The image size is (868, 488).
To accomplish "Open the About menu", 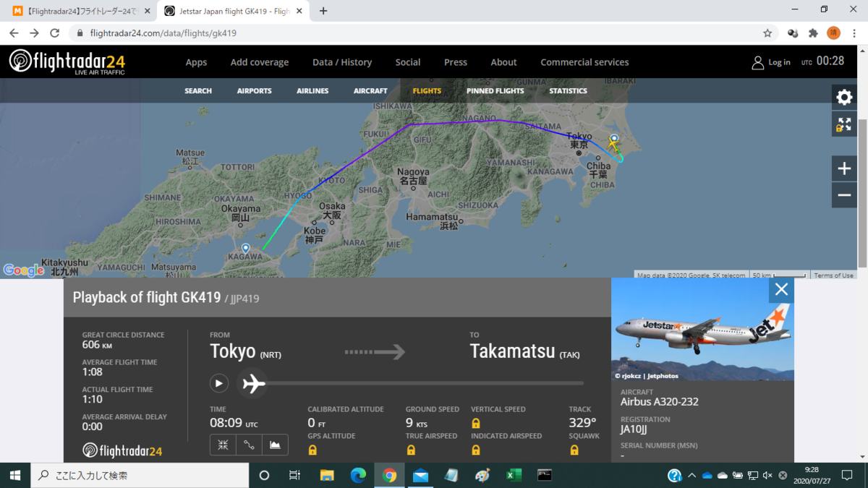I will [504, 62].
